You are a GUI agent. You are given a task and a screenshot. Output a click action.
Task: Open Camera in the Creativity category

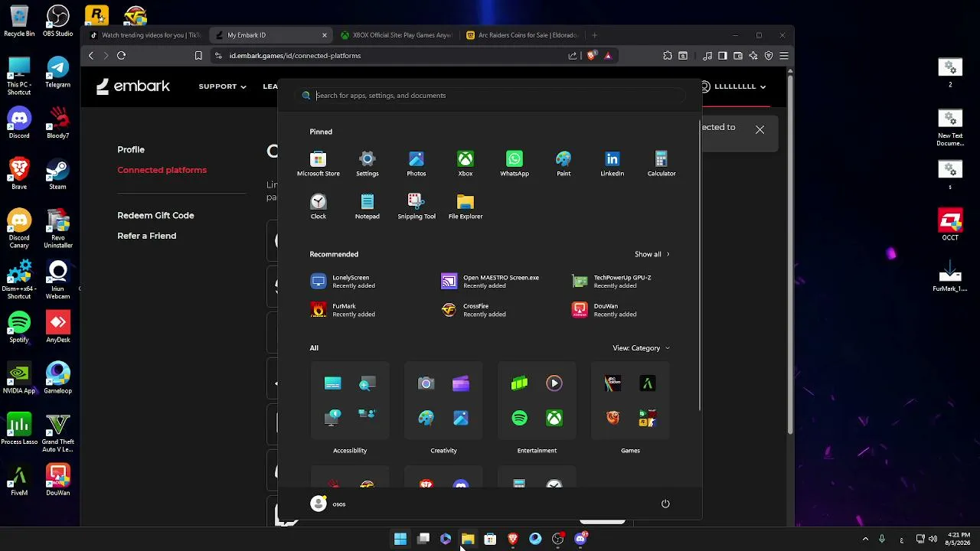coord(426,383)
